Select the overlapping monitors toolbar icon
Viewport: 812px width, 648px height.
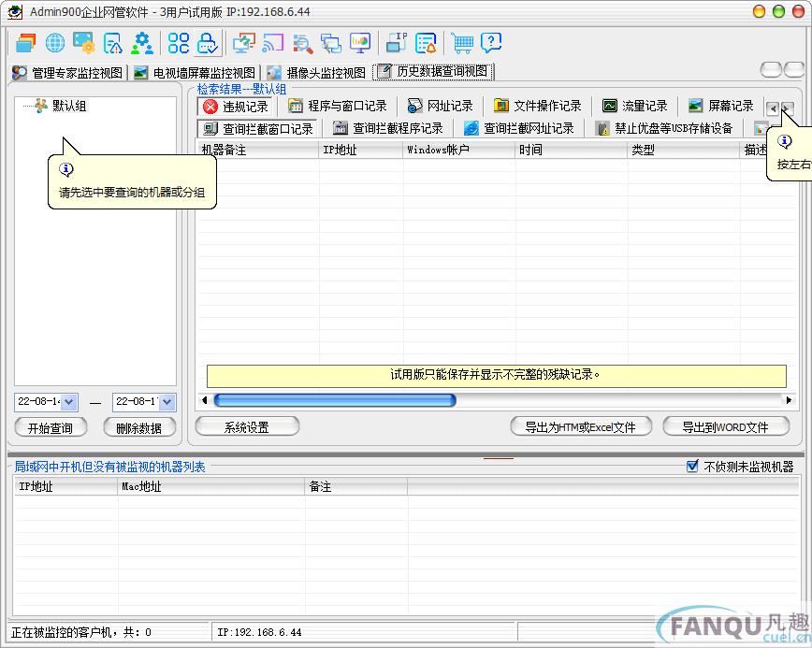331,43
